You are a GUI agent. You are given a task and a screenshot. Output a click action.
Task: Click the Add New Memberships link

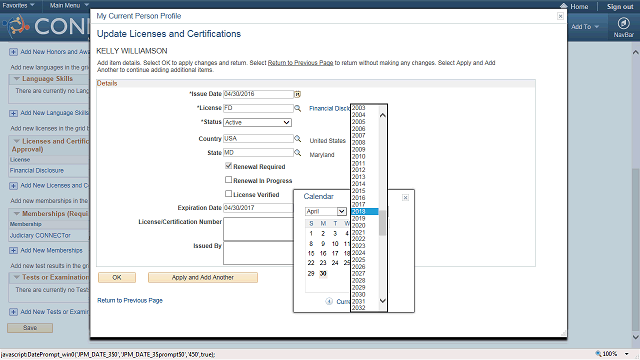click(x=51, y=251)
